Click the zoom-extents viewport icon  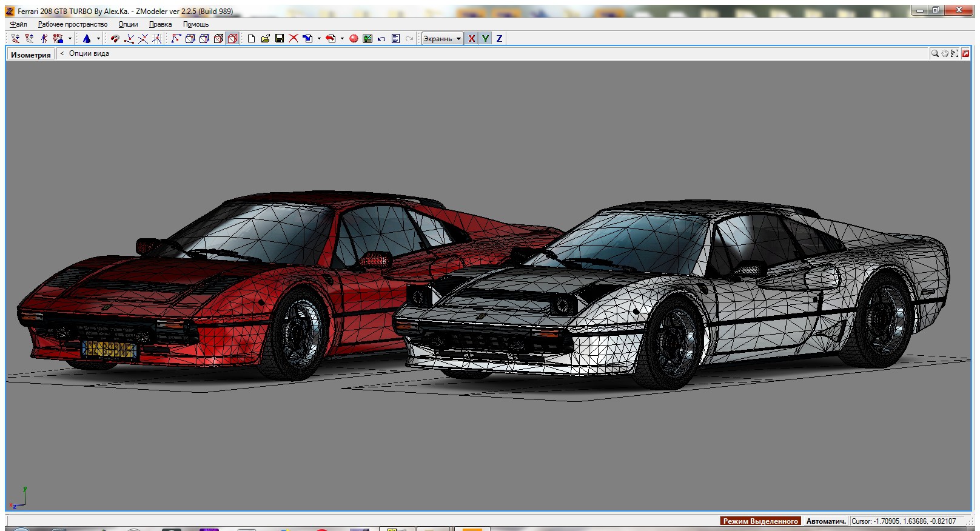point(955,53)
